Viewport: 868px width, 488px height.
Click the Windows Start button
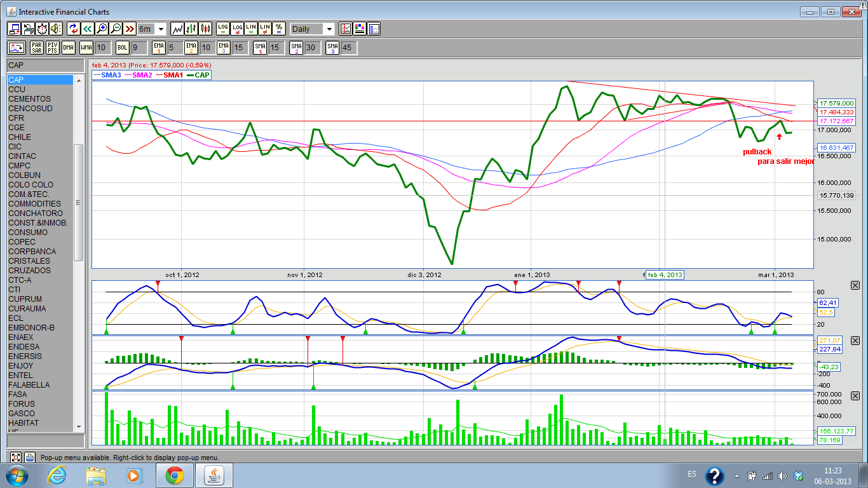click(16, 475)
